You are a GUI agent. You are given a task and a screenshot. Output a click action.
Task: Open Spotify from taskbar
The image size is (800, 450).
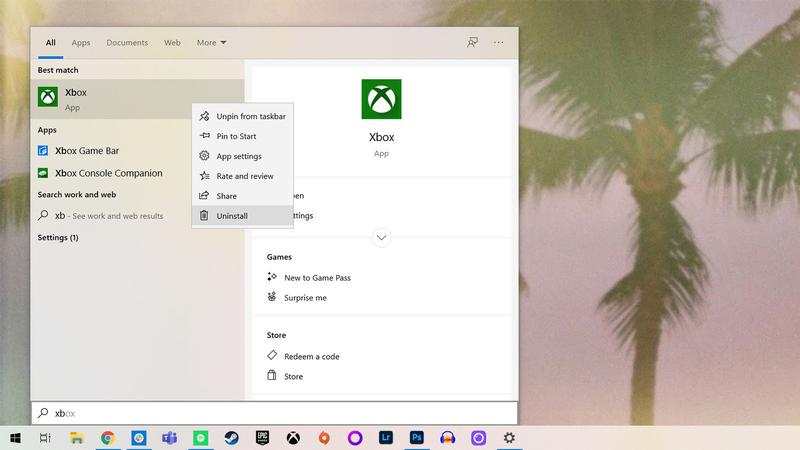tap(201, 438)
